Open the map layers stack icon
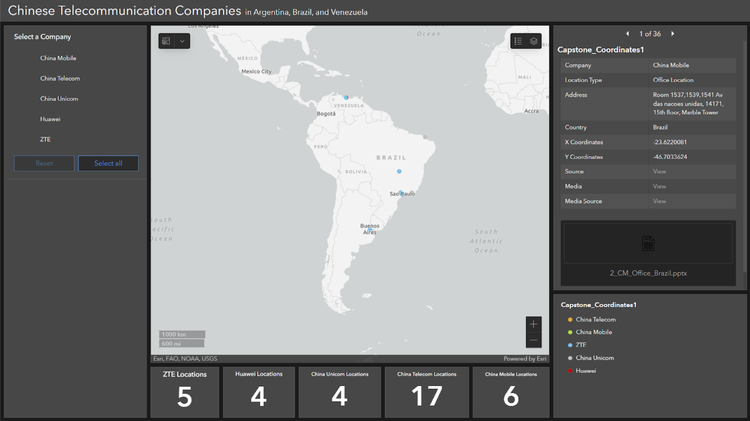This screenshot has width=750, height=421. point(535,41)
